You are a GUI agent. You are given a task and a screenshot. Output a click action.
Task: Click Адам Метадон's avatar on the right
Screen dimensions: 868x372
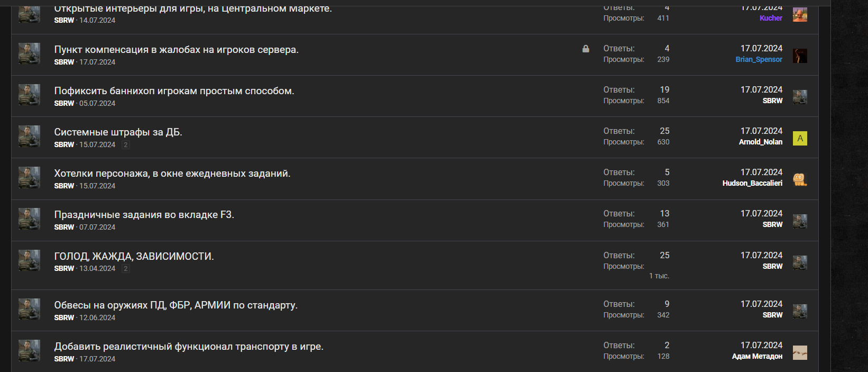click(800, 352)
